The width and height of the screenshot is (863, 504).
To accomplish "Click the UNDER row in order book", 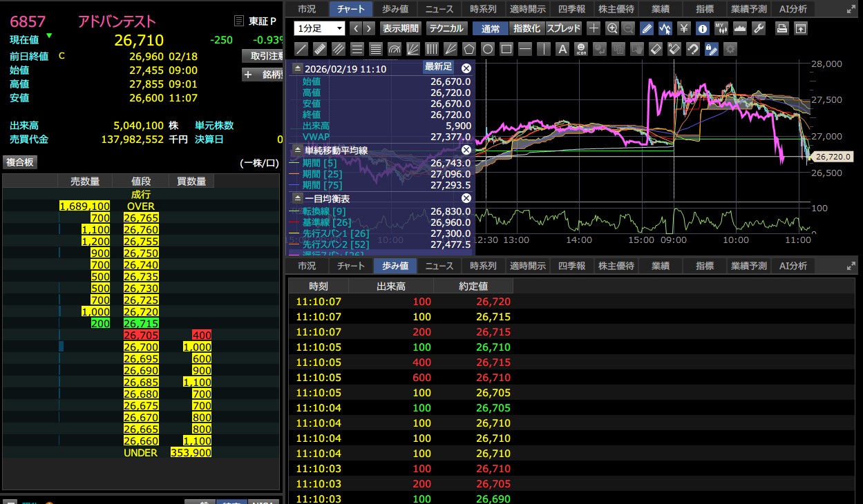I will (141, 452).
